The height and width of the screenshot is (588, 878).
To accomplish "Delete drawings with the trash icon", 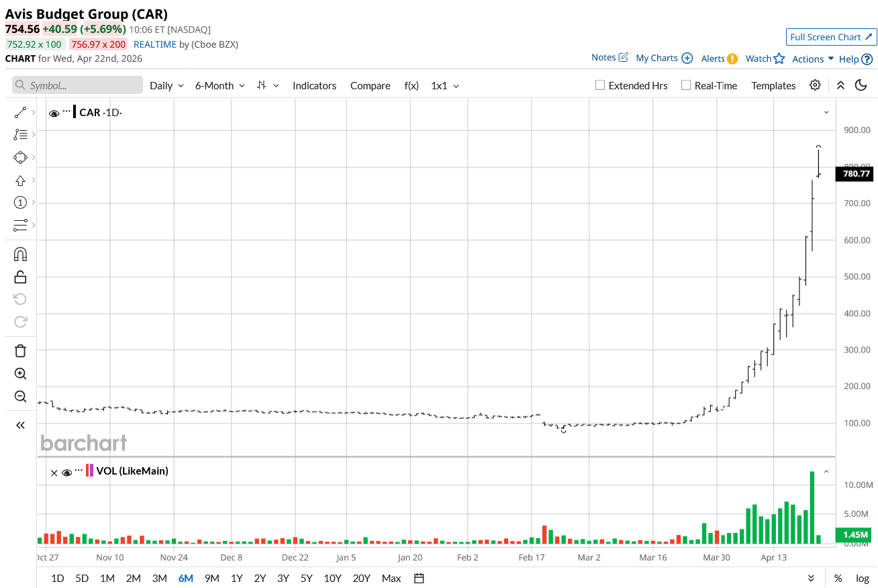I will pos(20,350).
